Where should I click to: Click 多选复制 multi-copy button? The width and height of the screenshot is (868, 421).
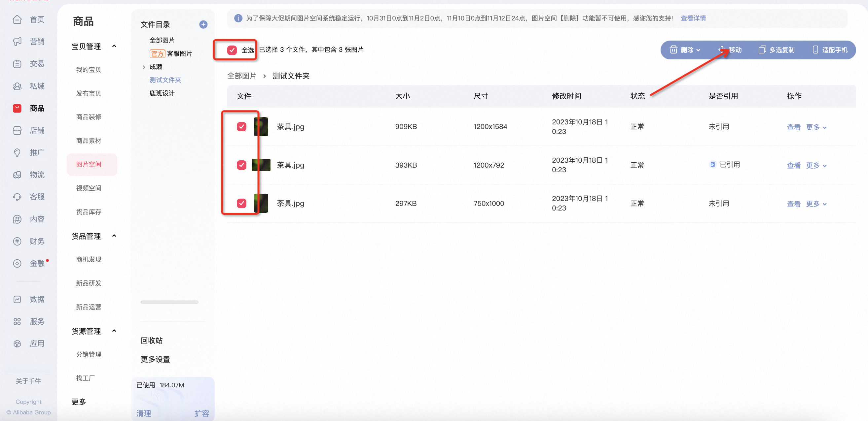(777, 50)
